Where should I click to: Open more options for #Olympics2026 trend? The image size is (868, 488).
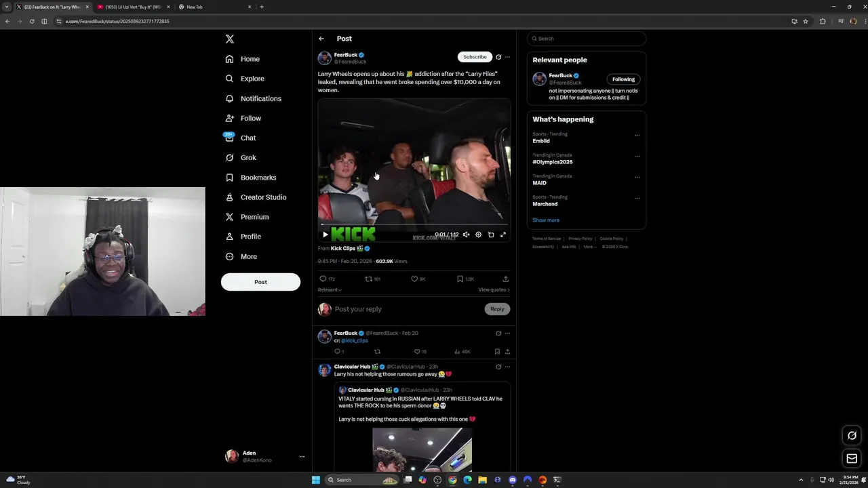coord(637,157)
